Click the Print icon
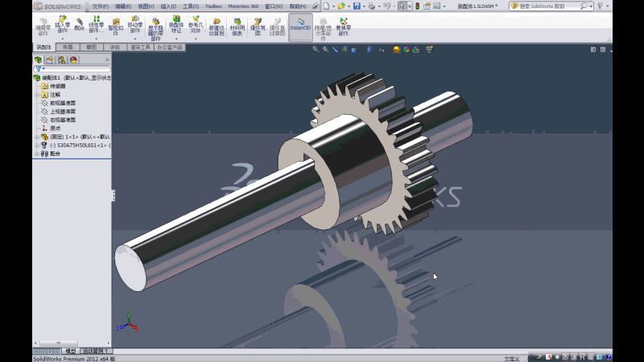 tap(371, 6)
